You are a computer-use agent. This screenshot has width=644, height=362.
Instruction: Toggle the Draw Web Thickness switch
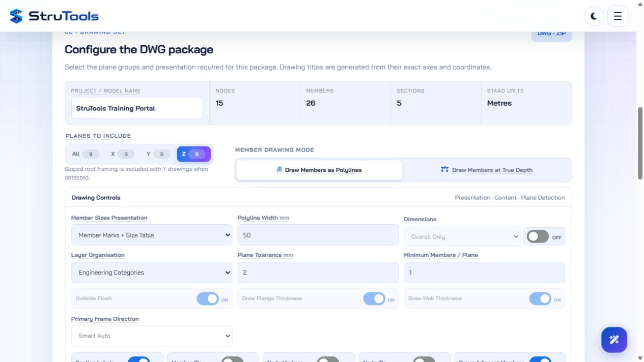[540, 299]
